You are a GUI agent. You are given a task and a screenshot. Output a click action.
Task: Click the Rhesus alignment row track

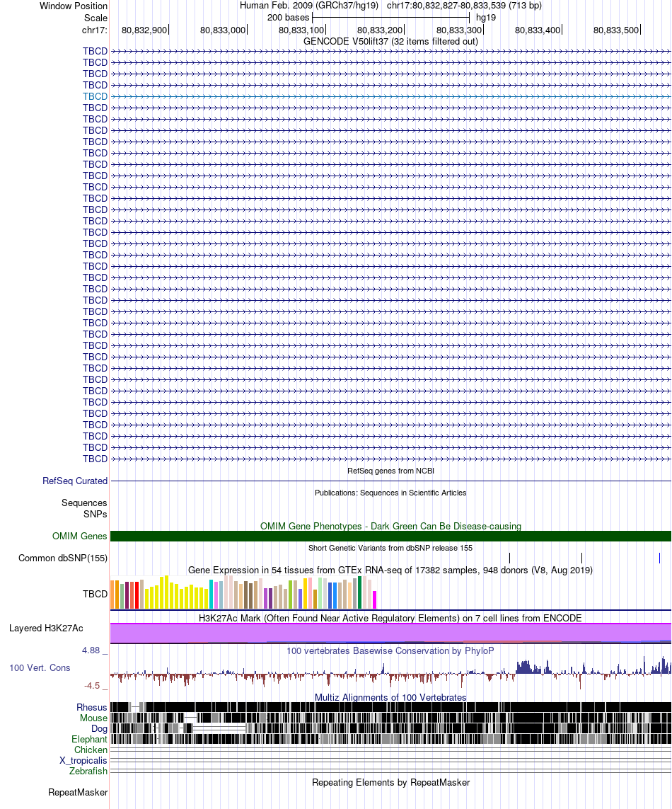pos(390,707)
